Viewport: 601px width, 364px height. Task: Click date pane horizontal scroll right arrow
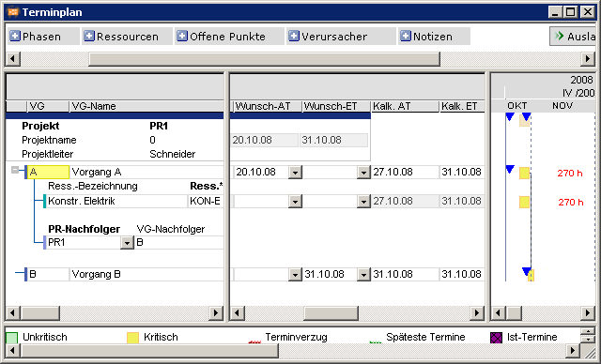(x=477, y=313)
